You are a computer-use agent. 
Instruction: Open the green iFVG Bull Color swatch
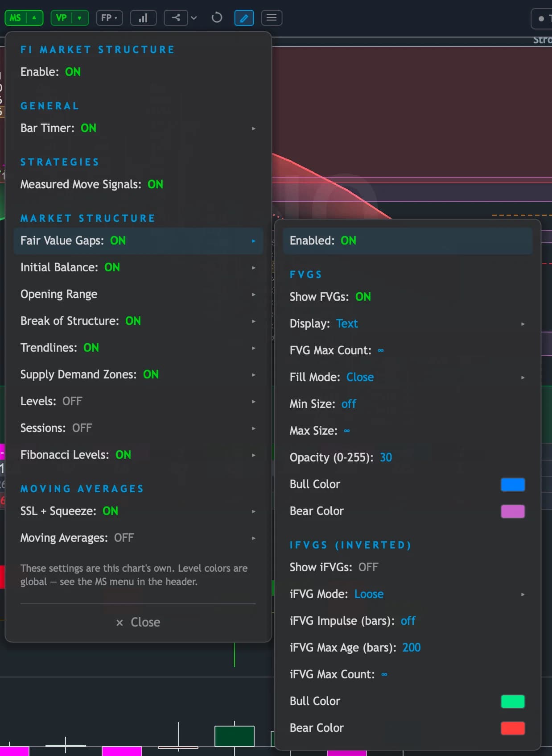(513, 702)
